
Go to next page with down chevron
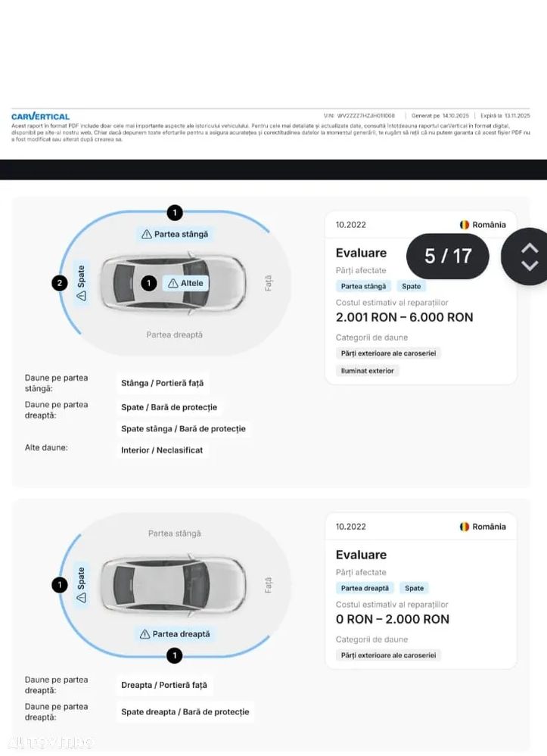(530, 266)
